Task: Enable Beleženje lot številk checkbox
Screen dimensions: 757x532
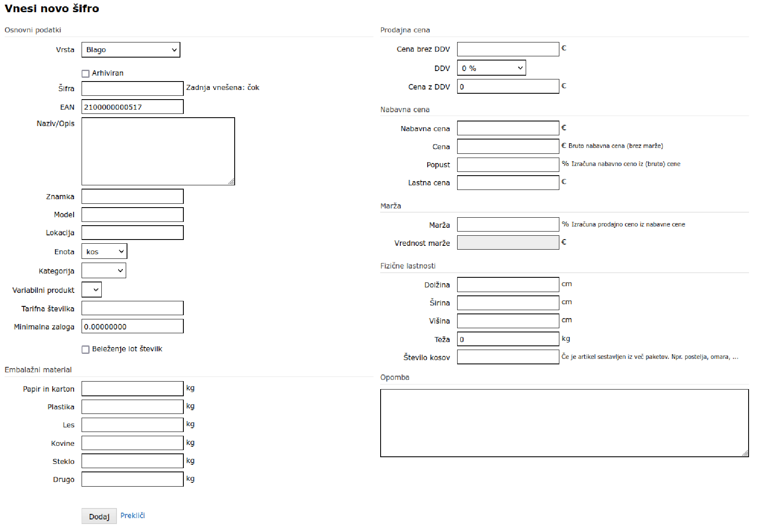Action: [x=86, y=350]
